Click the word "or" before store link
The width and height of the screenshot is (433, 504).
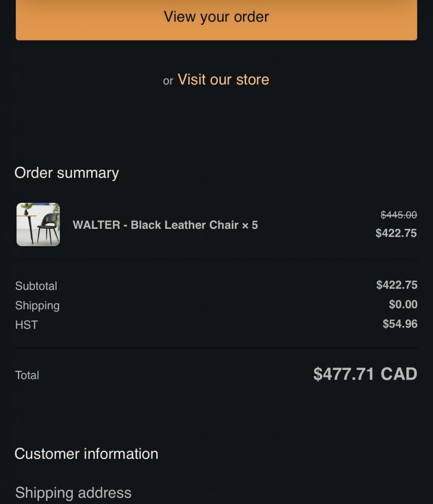168,81
